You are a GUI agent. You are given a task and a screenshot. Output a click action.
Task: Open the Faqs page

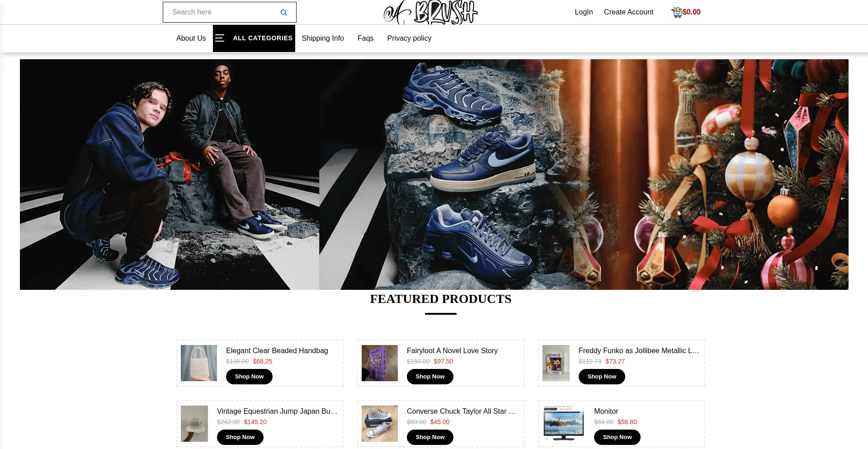[365, 38]
